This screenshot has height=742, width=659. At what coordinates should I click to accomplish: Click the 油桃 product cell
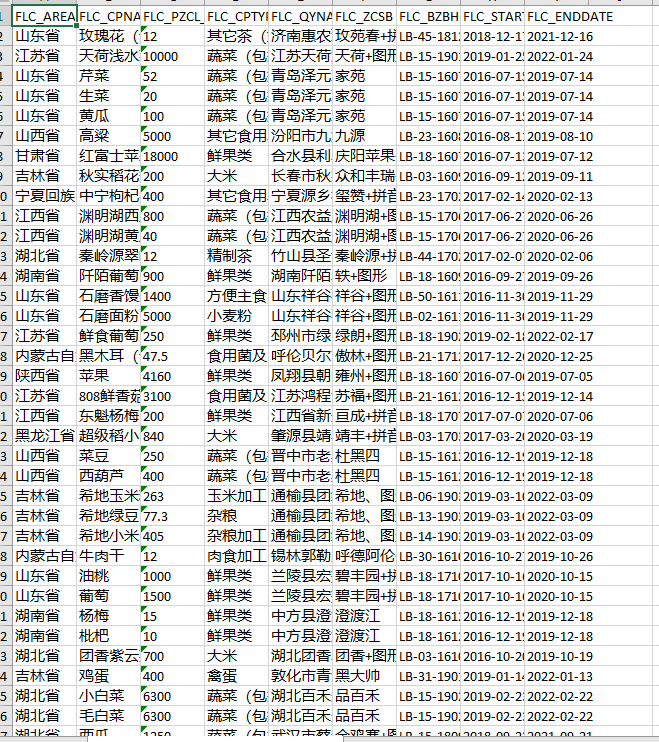coord(109,576)
